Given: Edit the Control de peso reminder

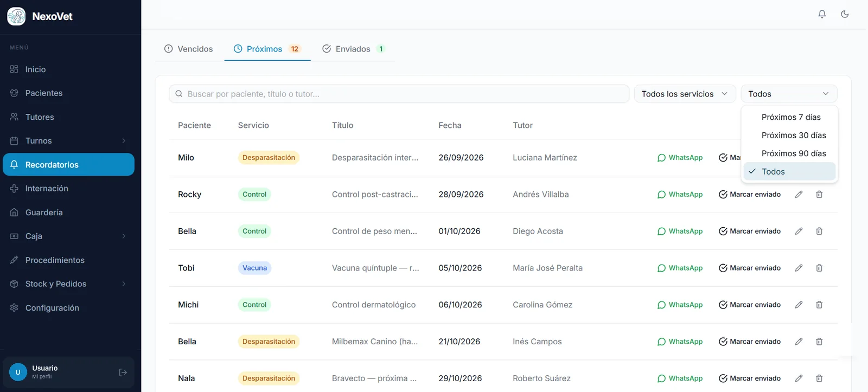Looking at the screenshot, I should tap(799, 231).
